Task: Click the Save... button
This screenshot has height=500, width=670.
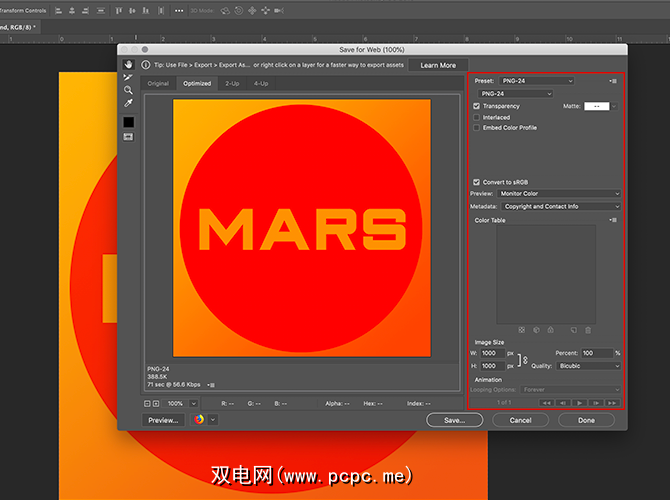Action: click(454, 420)
